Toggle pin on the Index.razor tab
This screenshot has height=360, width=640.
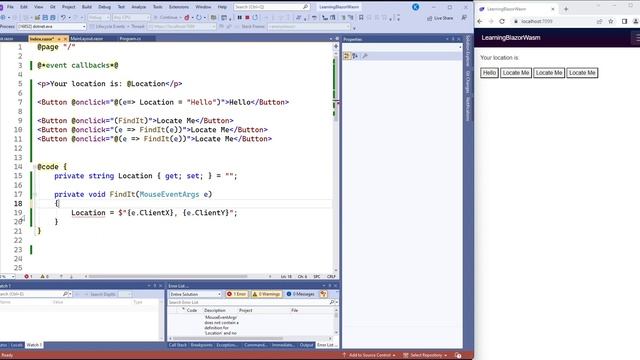pyautogui.click(x=59, y=39)
